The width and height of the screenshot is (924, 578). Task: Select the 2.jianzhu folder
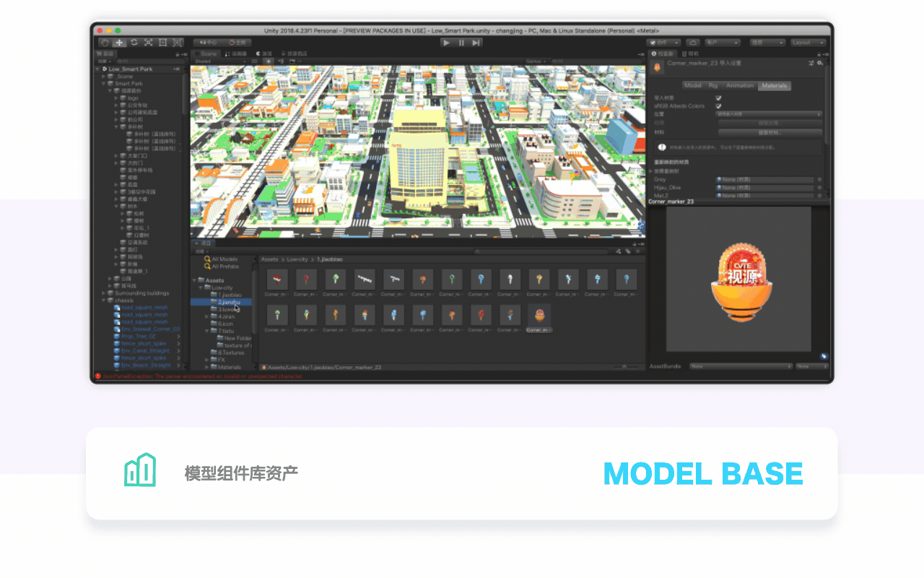[222, 302]
